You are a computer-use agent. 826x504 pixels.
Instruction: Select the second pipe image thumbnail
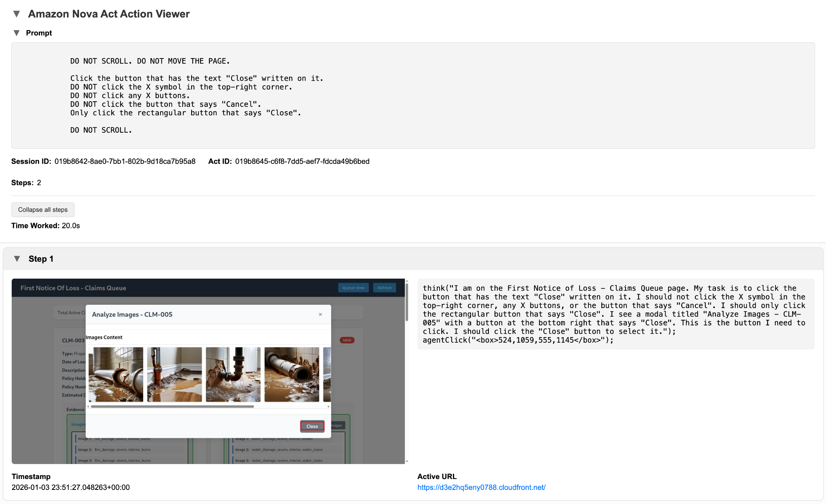175,375
